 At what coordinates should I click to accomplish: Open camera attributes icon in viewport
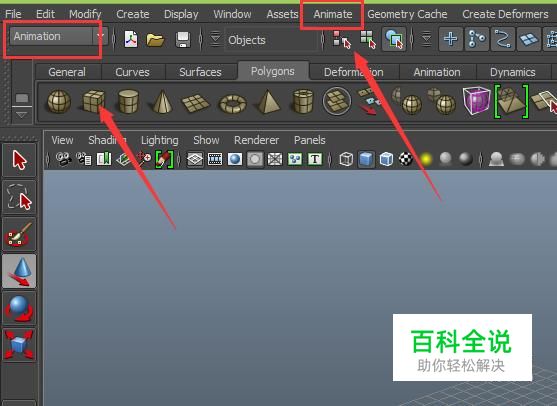[x=84, y=159]
